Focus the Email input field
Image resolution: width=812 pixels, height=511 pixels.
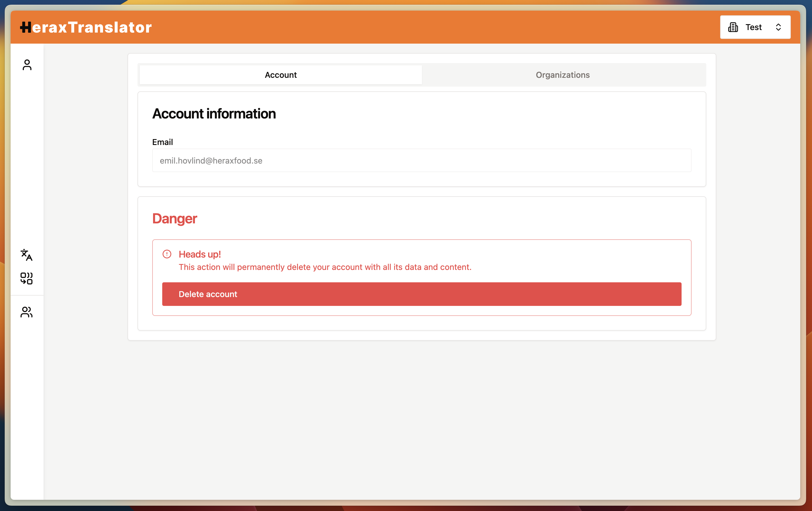click(422, 160)
